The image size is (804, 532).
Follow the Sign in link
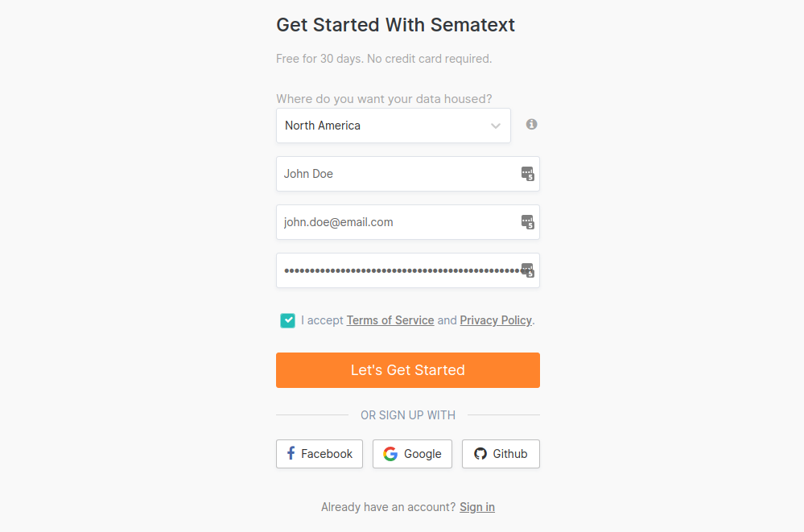click(x=477, y=507)
